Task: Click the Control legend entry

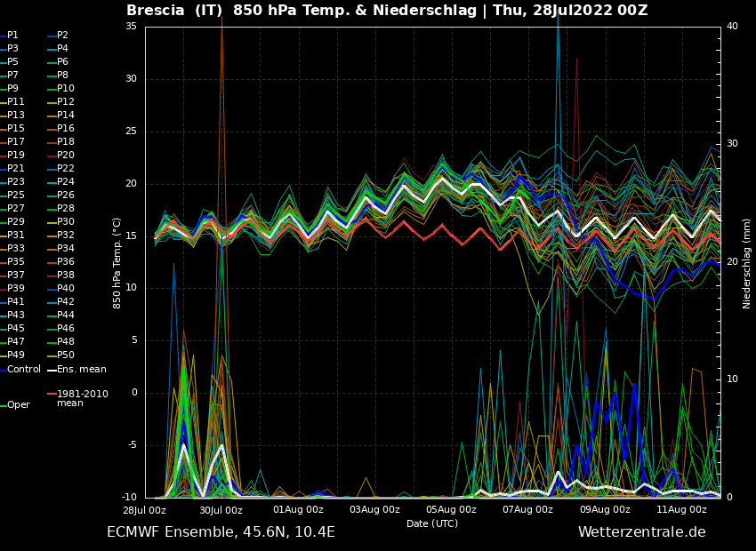Action: coord(20,370)
